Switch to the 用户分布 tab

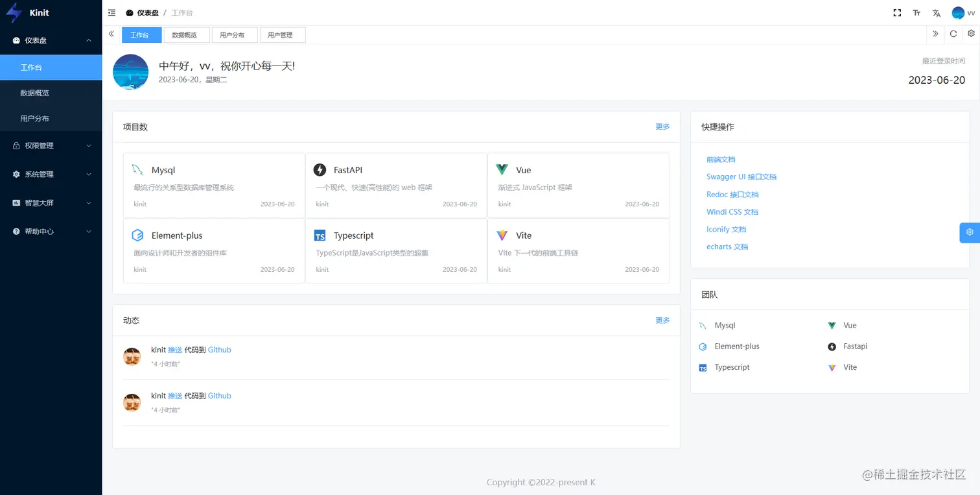pos(235,35)
